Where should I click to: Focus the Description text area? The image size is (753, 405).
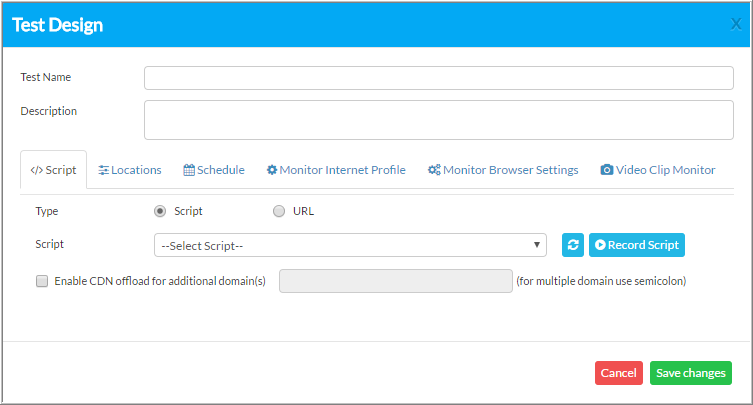(438, 119)
